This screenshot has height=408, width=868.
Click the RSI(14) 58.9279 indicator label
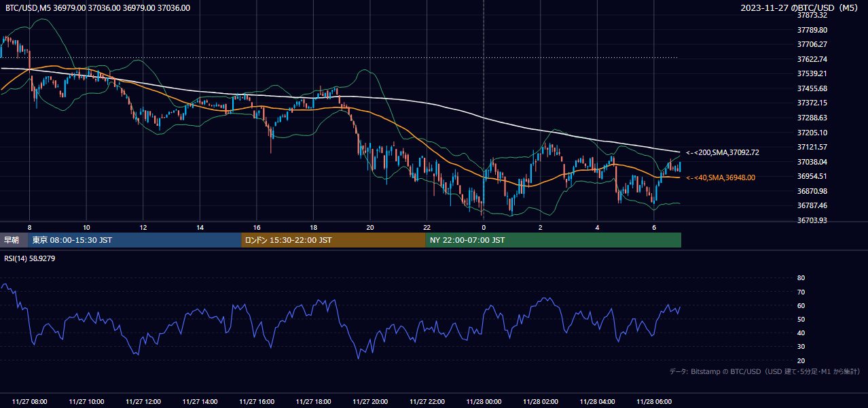coord(30,258)
